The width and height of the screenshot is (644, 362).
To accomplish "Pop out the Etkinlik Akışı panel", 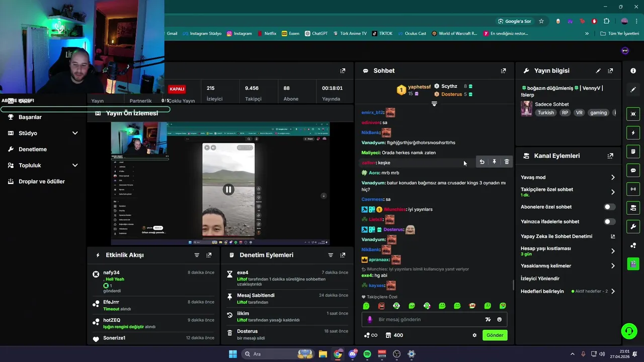I will [x=209, y=255].
